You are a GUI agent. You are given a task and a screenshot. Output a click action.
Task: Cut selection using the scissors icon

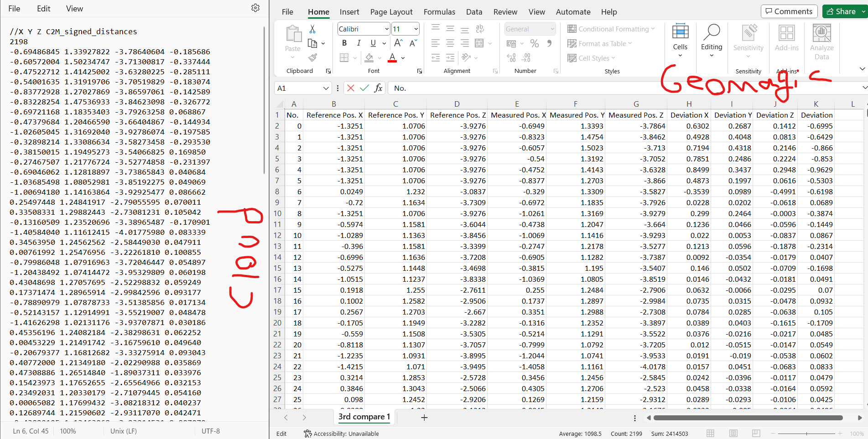tap(312, 29)
